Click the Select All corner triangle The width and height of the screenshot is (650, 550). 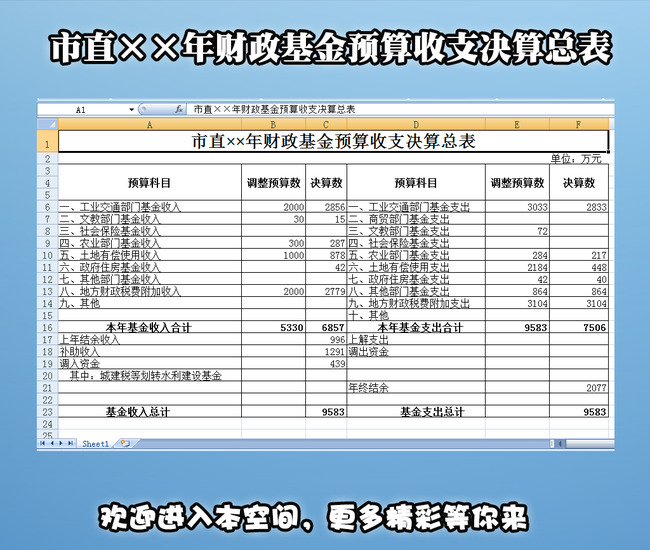[x=48, y=124]
